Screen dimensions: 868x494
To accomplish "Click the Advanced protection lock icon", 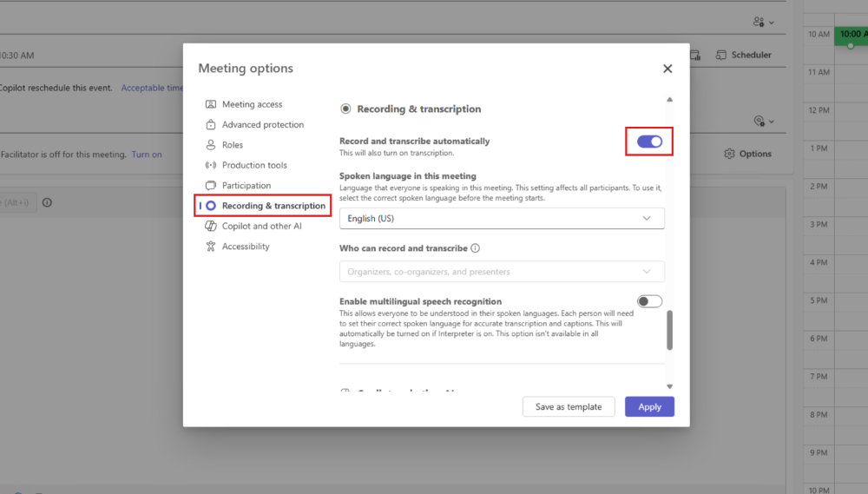I will (x=211, y=125).
